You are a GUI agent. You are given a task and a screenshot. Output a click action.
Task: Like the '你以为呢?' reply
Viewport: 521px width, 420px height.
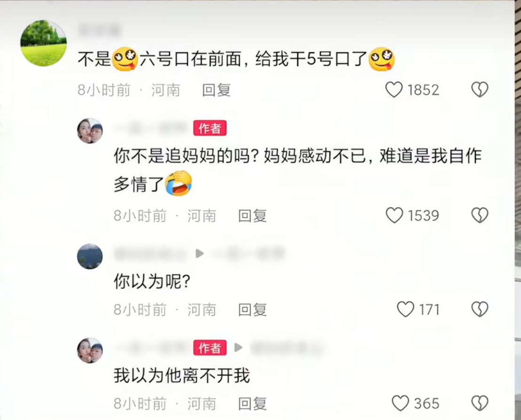pyautogui.click(x=406, y=309)
